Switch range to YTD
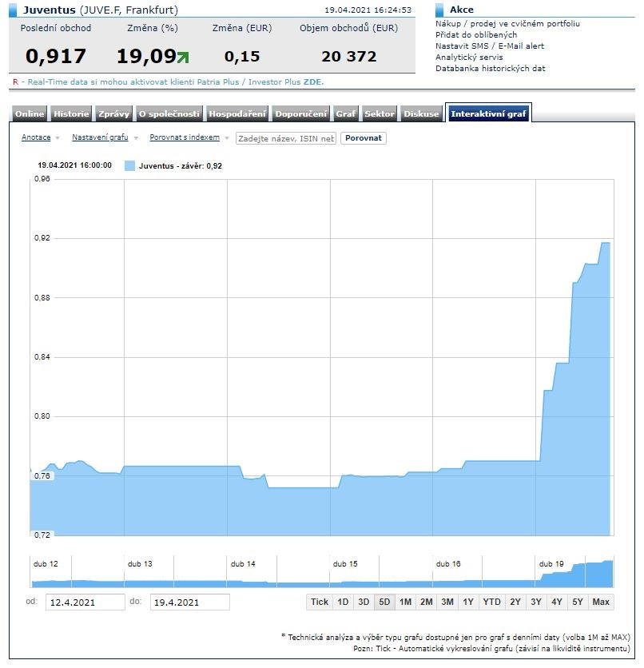This screenshot has width=644, height=668. click(x=492, y=602)
